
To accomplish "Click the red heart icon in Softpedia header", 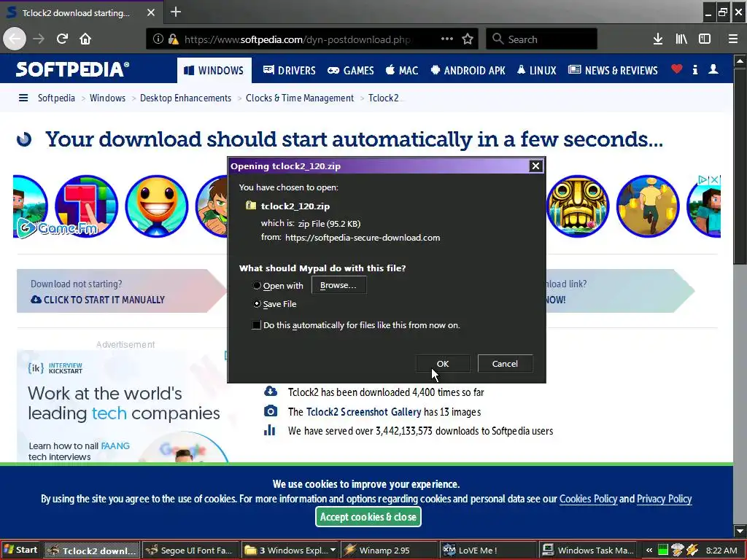I will click(x=676, y=69).
